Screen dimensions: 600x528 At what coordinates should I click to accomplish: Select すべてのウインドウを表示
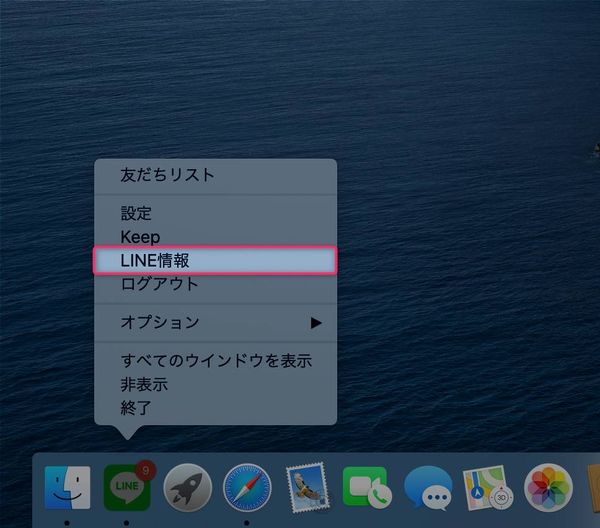(x=215, y=361)
